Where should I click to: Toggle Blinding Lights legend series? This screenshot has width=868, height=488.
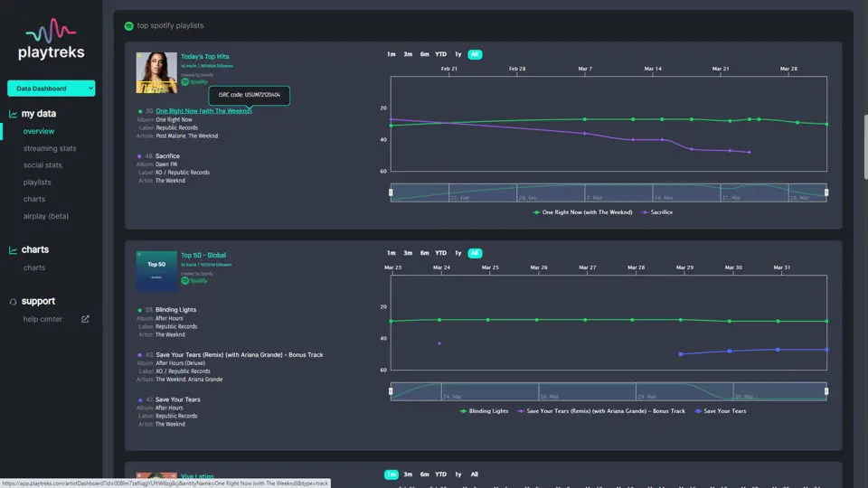click(x=484, y=411)
